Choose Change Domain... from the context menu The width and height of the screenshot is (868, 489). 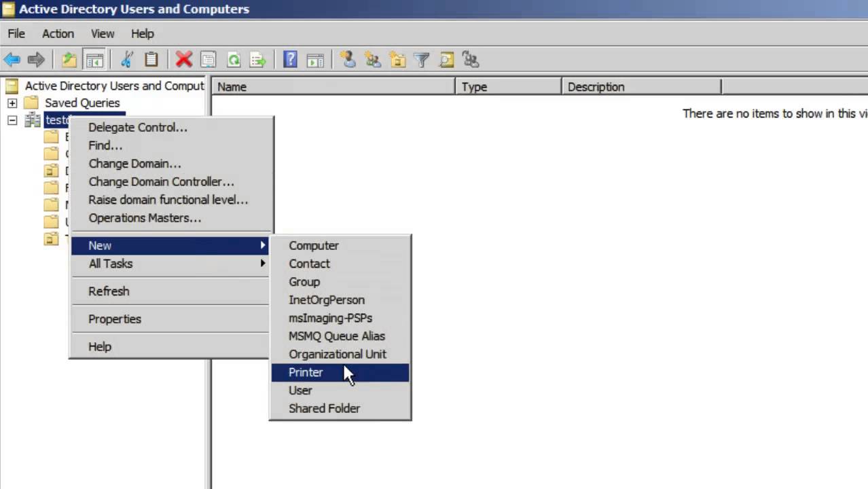pos(134,164)
